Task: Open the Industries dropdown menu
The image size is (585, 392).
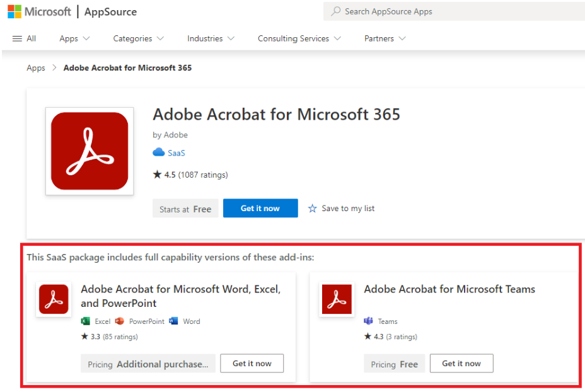Action: pos(211,38)
